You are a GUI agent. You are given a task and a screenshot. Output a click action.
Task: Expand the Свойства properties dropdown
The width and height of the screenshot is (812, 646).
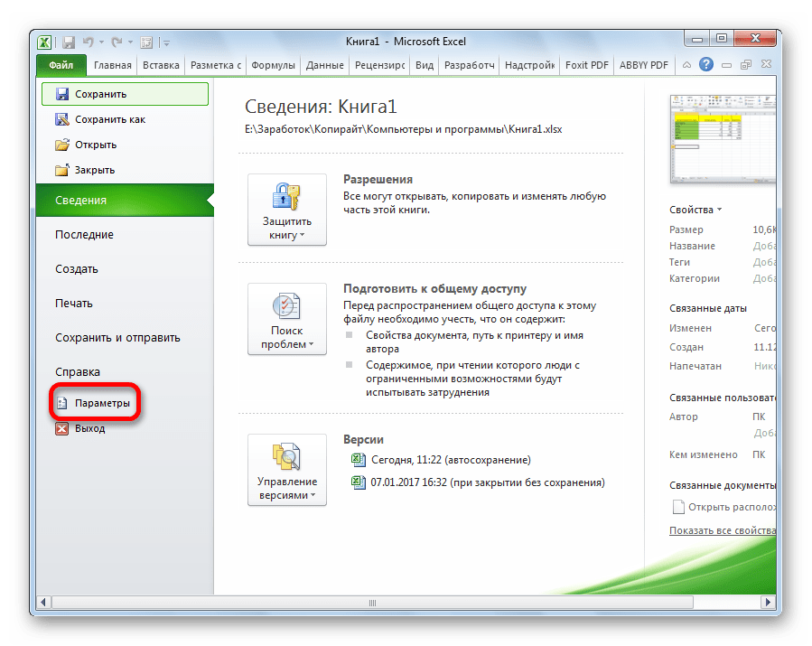(x=695, y=210)
